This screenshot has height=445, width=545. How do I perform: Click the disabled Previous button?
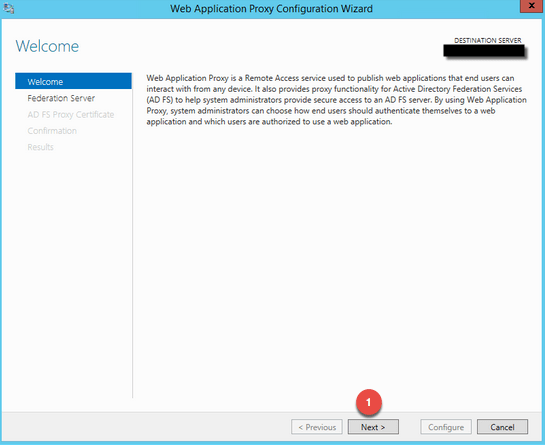coord(317,427)
